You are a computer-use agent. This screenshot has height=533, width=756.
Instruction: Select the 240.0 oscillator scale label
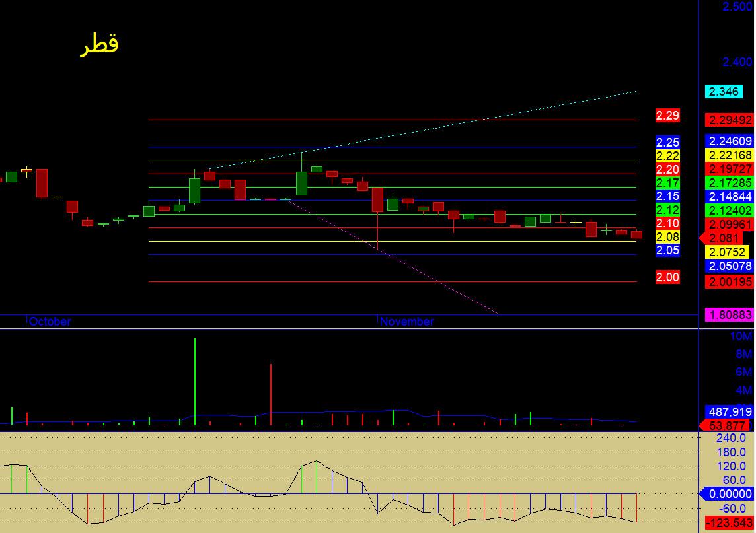pyautogui.click(x=732, y=438)
